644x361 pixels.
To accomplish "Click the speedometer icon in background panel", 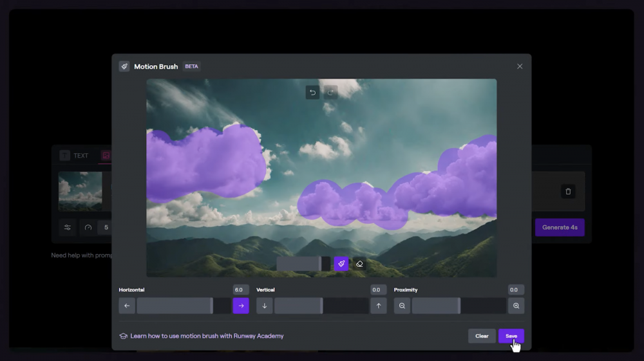I will point(88,227).
